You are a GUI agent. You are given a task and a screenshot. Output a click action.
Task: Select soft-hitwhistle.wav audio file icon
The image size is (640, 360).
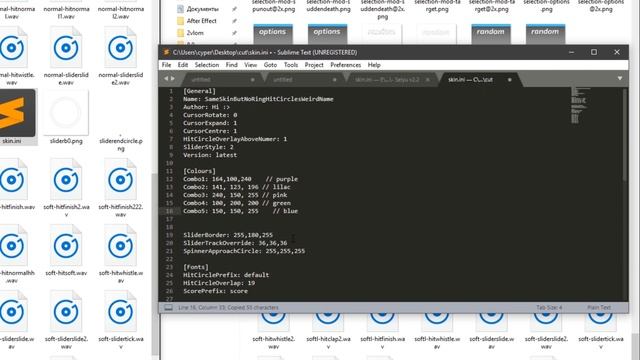(120, 246)
